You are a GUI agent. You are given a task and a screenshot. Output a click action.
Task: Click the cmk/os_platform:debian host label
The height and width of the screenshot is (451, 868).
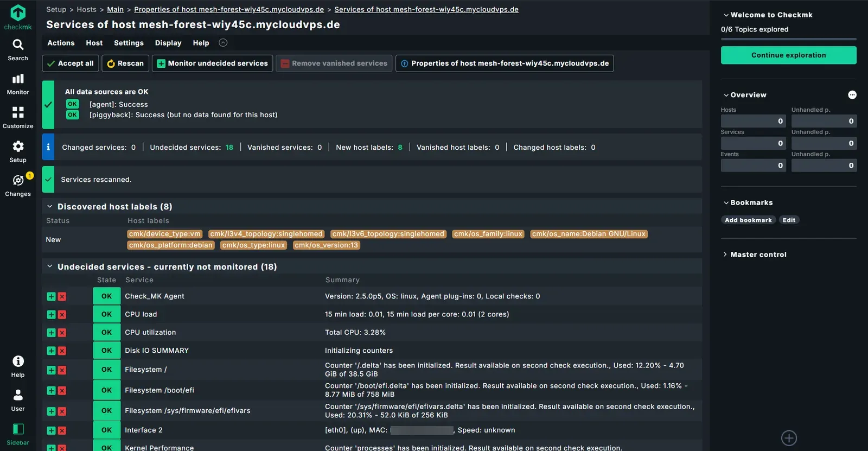pyautogui.click(x=171, y=245)
